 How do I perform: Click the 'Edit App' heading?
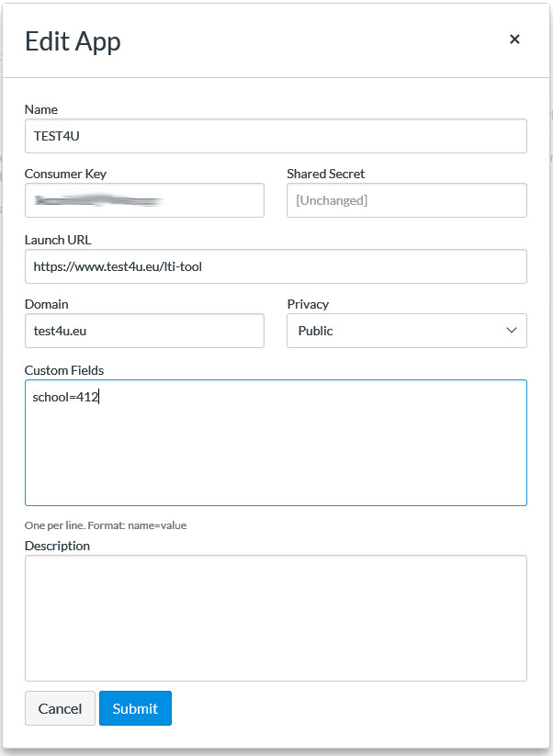point(73,42)
